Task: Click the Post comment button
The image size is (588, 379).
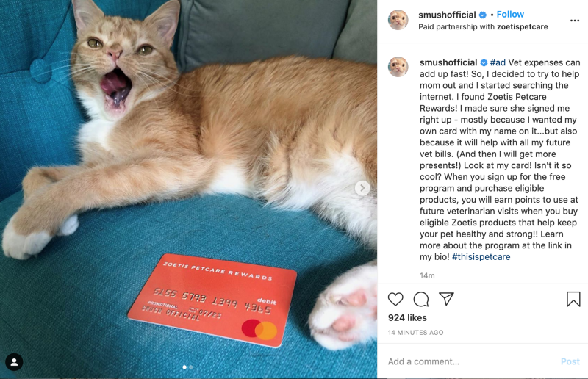Action: pos(570,361)
